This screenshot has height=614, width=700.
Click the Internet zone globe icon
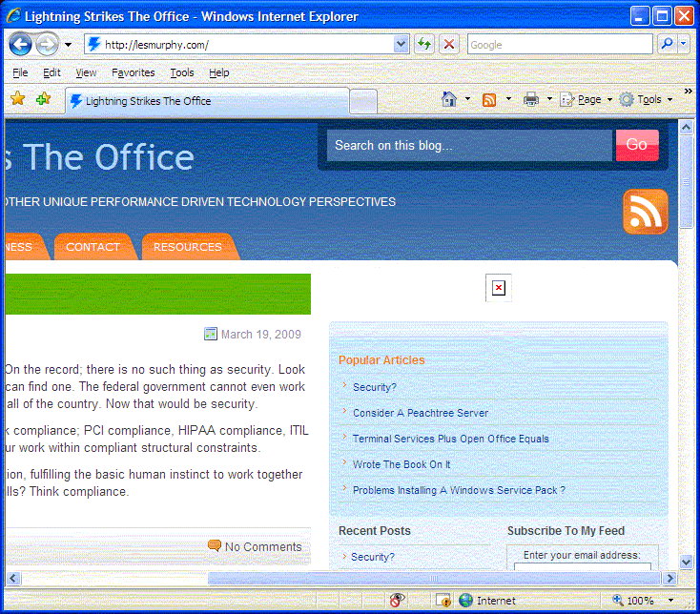[x=465, y=600]
